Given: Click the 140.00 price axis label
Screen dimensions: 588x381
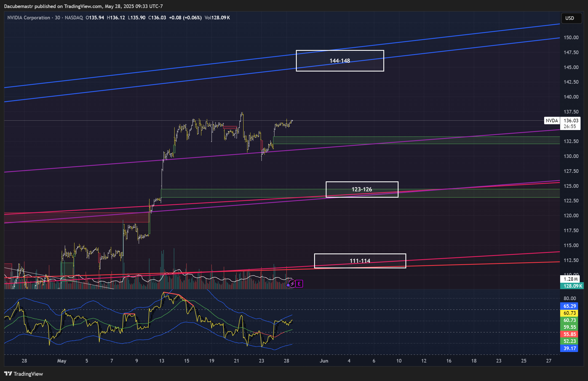Looking at the screenshot, I should point(571,97).
